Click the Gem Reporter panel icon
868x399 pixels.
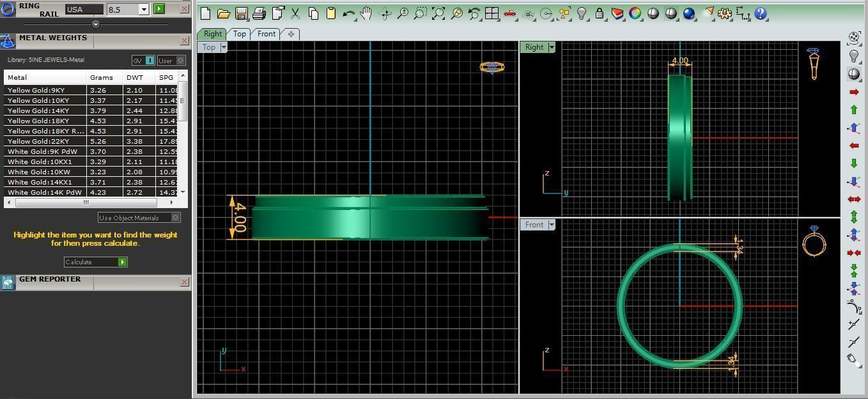click(x=8, y=282)
